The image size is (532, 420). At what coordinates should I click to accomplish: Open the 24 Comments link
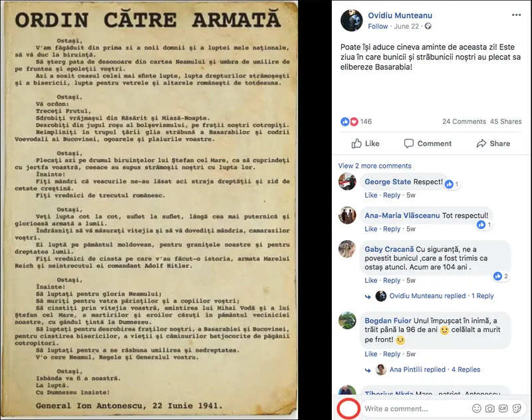(x=464, y=122)
